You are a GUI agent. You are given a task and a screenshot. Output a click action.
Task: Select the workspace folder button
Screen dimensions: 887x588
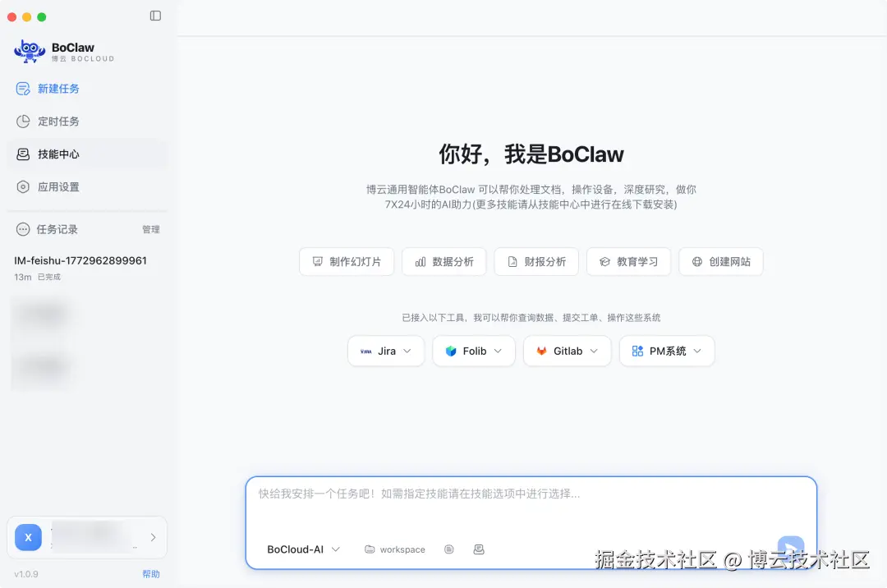click(x=395, y=549)
